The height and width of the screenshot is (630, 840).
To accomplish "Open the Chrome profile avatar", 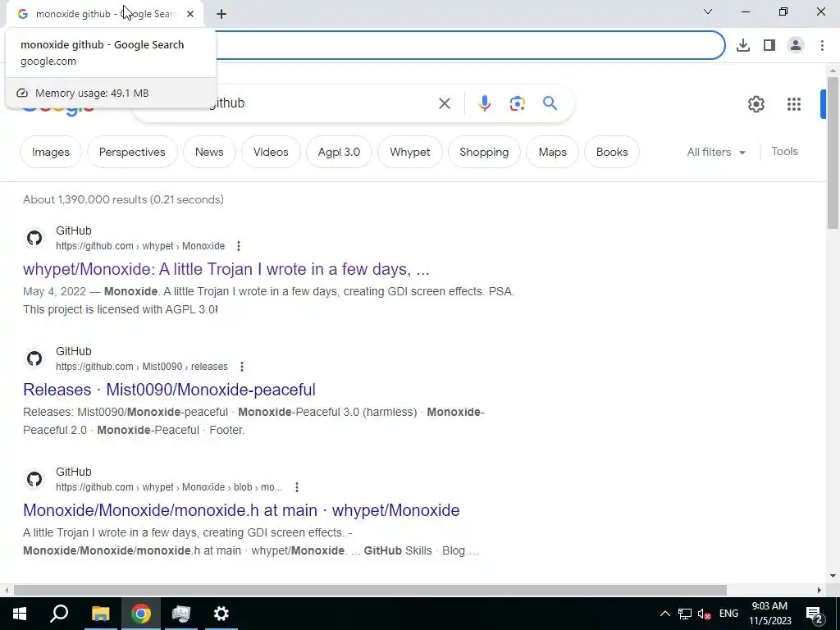I will (796, 45).
